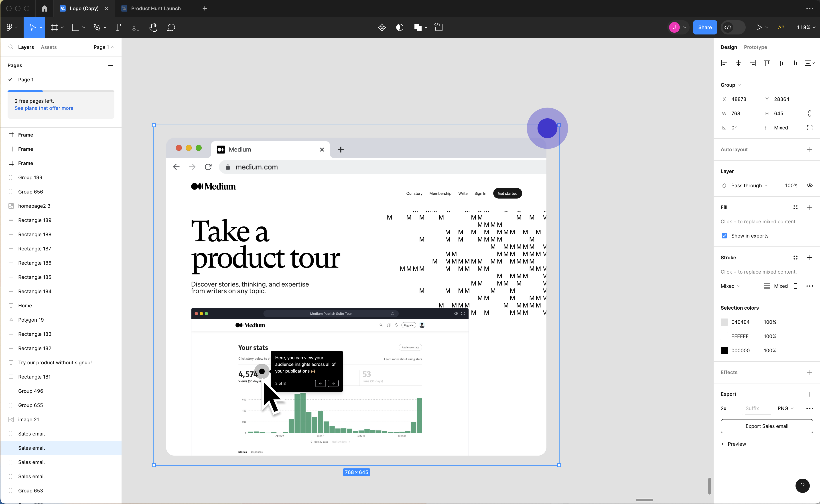The image size is (820, 504).
Task: Click Align bottom icon
Action: 795,63
